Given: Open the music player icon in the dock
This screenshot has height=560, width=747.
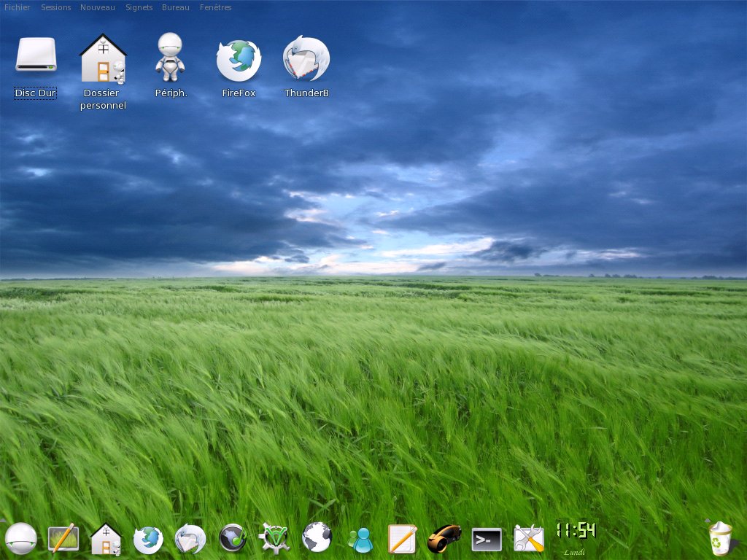Looking at the screenshot, I should [233, 537].
